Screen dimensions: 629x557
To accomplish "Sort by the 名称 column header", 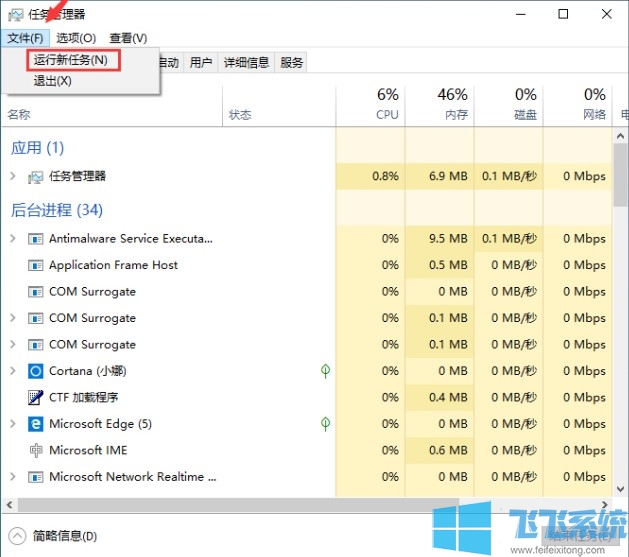I will (19, 115).
